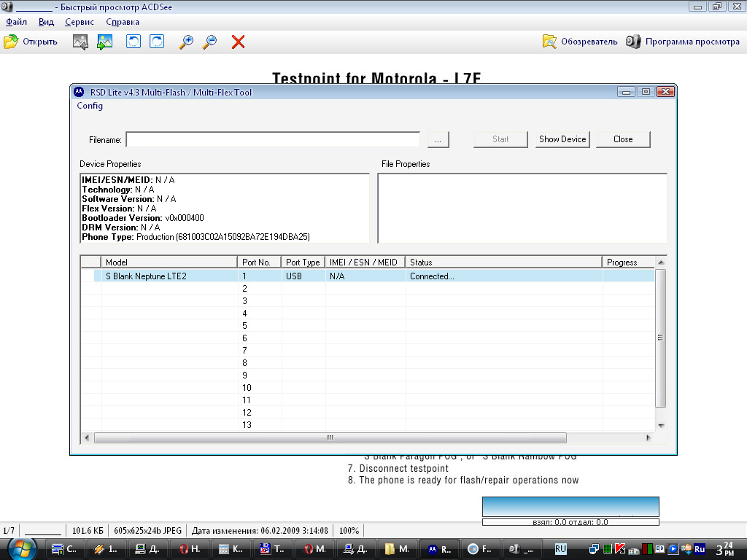Open the Файл menu

pyautogui.click(x=16, y=22)
